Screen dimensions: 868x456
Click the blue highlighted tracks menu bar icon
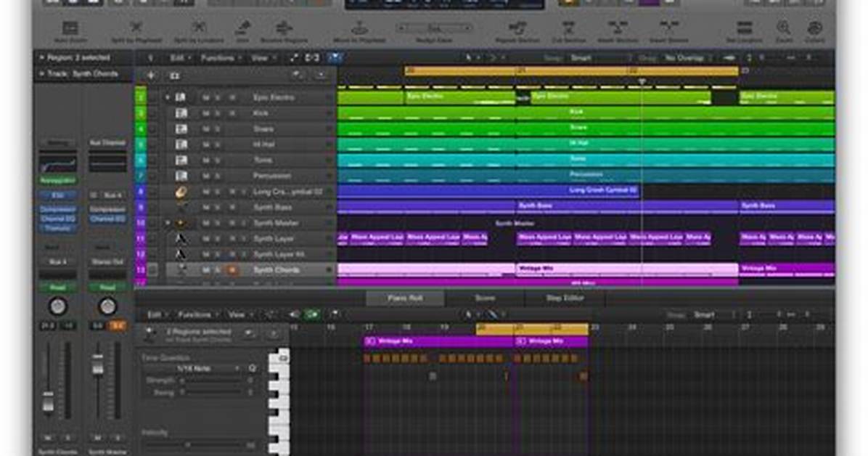[335, 57]
